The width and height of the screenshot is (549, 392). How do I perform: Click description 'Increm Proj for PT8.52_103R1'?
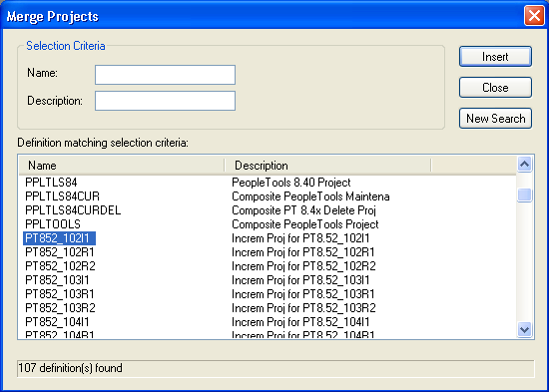pos(302,294)
